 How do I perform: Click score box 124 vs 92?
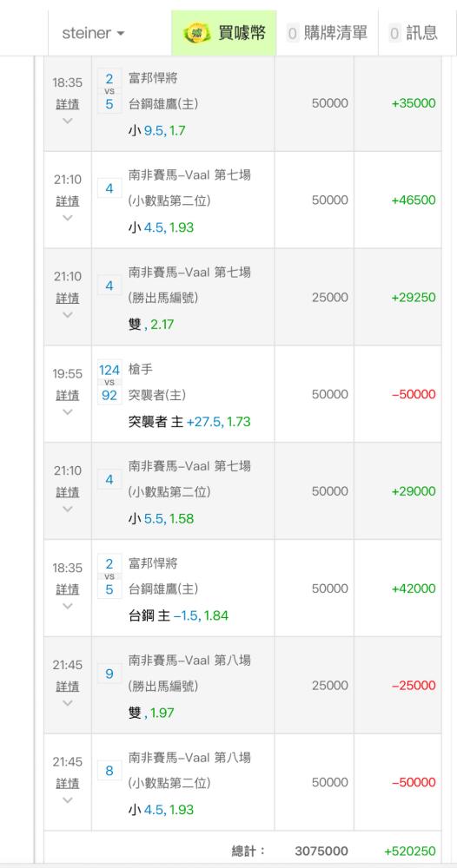(x=109, y=382)
